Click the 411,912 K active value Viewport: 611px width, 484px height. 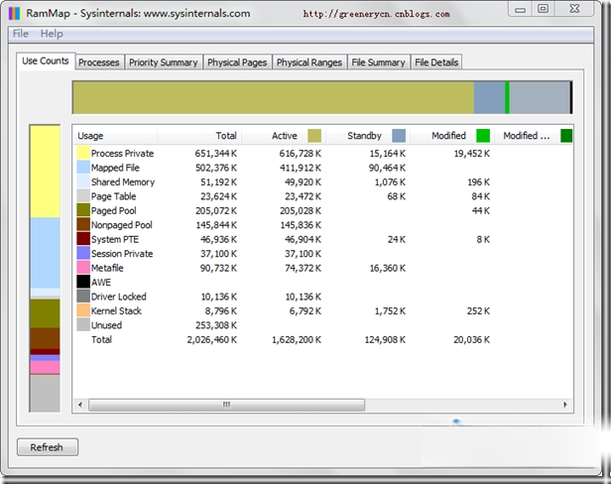(300, 168)
